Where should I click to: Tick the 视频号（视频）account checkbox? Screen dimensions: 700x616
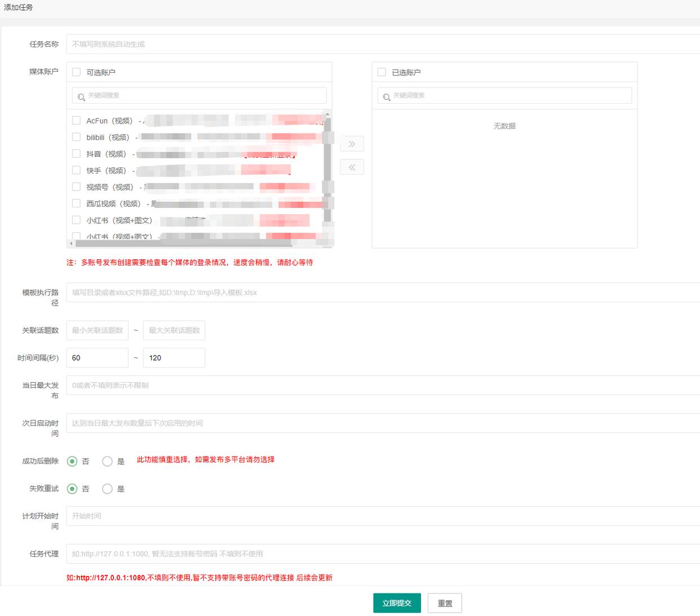(x=77, y=187)
